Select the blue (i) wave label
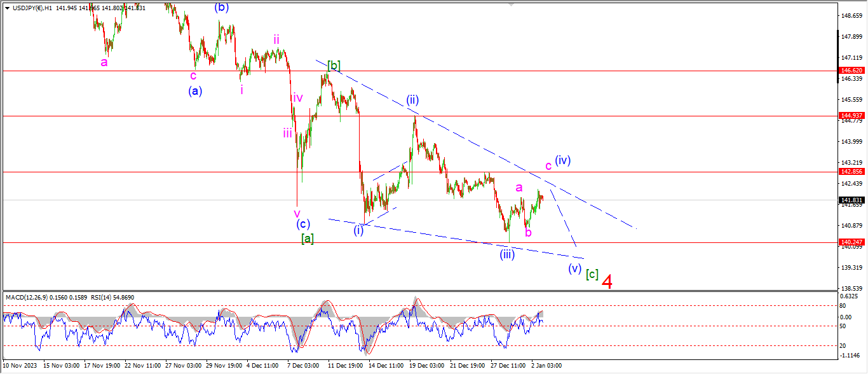Image resolution: width=868 pixels, height=374 pixels. tap(359, 230)
